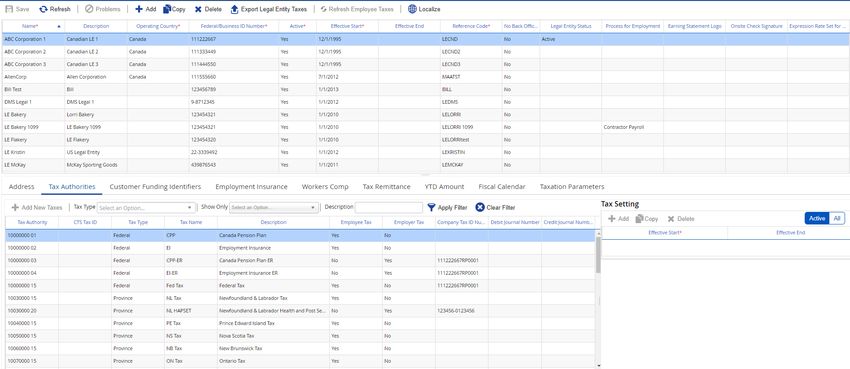Click the Contractor Payroll cell
Screen dimensions: 850x369
[632, 127]
